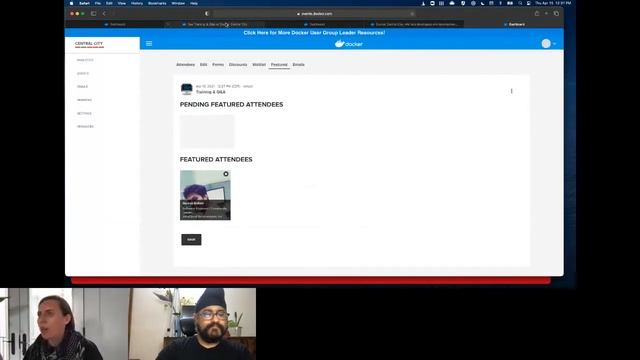Open Analytics in the left sidebar
The height and width of the screenshot is (360, 640).
click(x=85, y=60)
